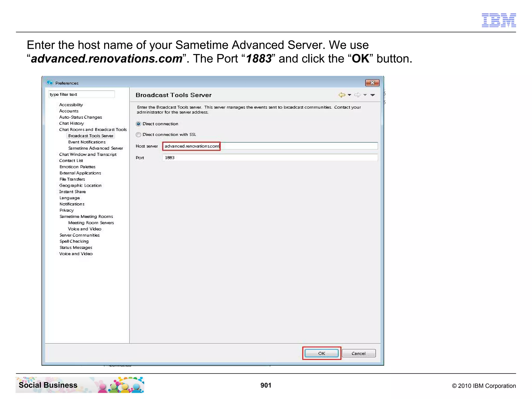Open File Transfers preferences
The image size is (532, 399).
pyautogui.click(x=72, y=179)
